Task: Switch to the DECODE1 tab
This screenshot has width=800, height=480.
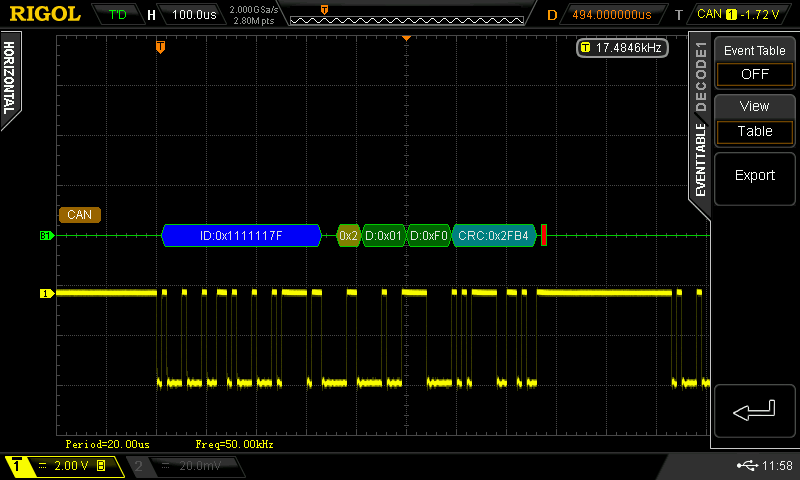Action: (x=700, y=77)
